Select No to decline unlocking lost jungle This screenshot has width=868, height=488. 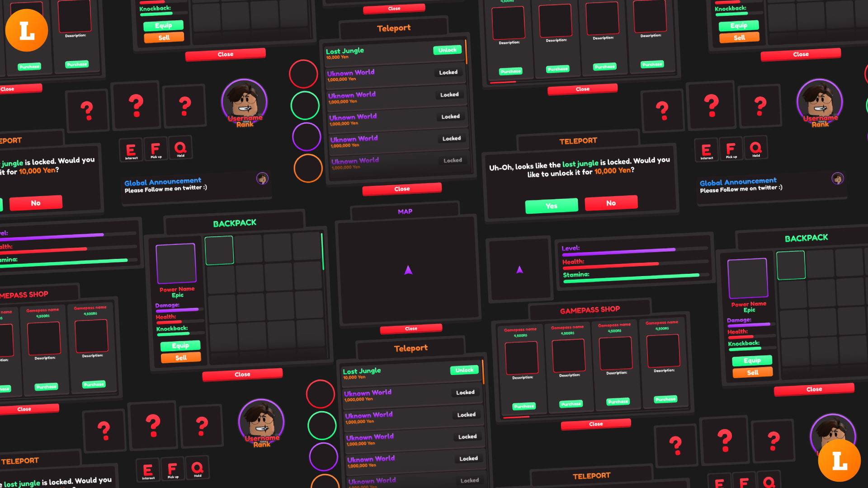pos(611,203)
